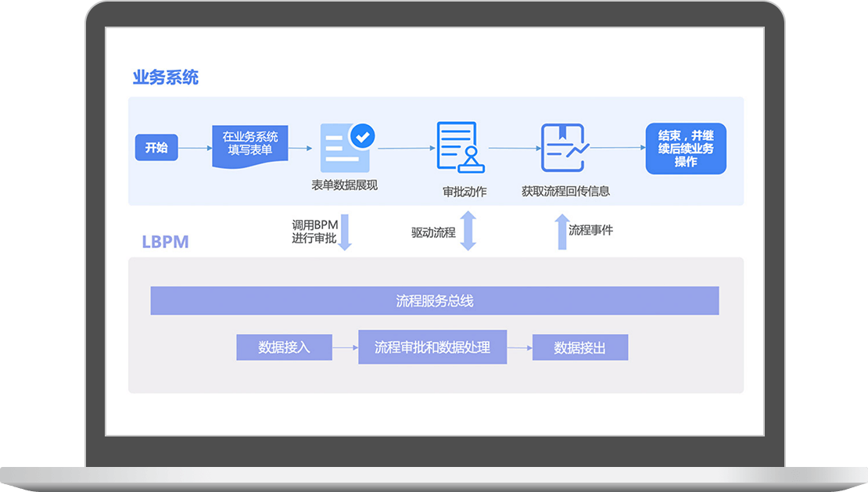
Task: Click the 数据接出 box
Action: 579,348
